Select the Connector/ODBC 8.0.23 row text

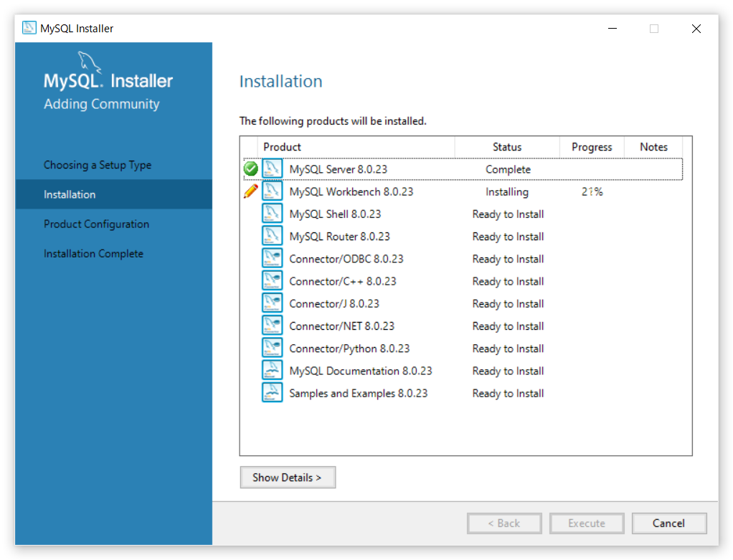pos(346,259)
